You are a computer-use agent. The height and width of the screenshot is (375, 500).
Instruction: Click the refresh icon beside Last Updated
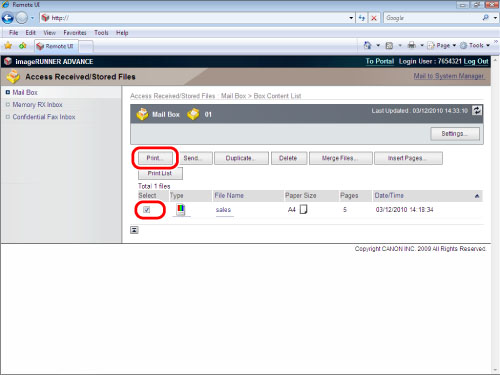coord(477,110)
